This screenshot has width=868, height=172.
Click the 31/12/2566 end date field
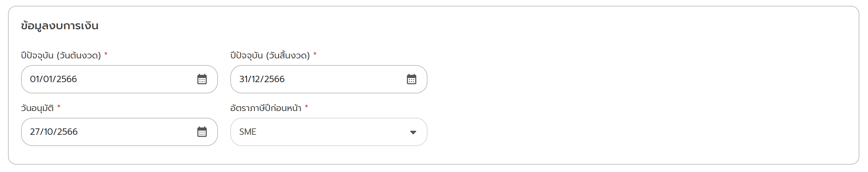point(313,79)
